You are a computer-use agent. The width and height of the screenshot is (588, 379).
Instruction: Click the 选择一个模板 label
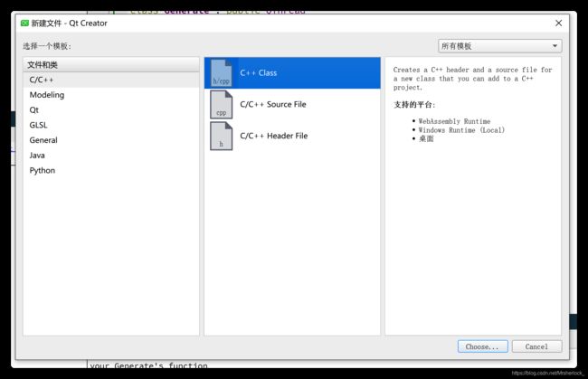point(47,46)
